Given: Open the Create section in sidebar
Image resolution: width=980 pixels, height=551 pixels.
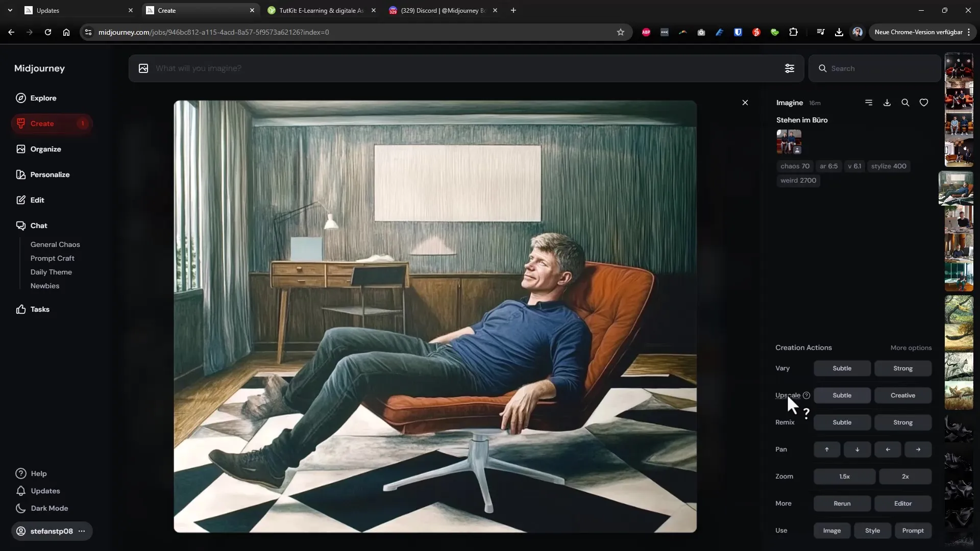Looking at the screenshot, I should [x=51, y=123].
